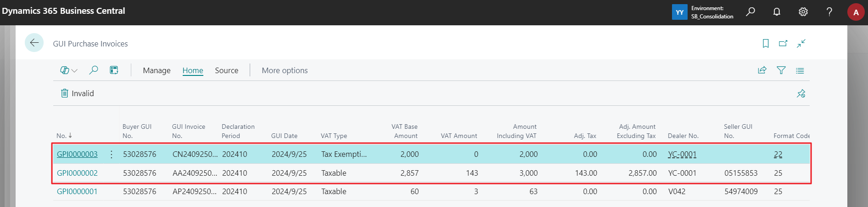
Task: Open dealer YC-0001 link in first row
Action: coord(682,155)
